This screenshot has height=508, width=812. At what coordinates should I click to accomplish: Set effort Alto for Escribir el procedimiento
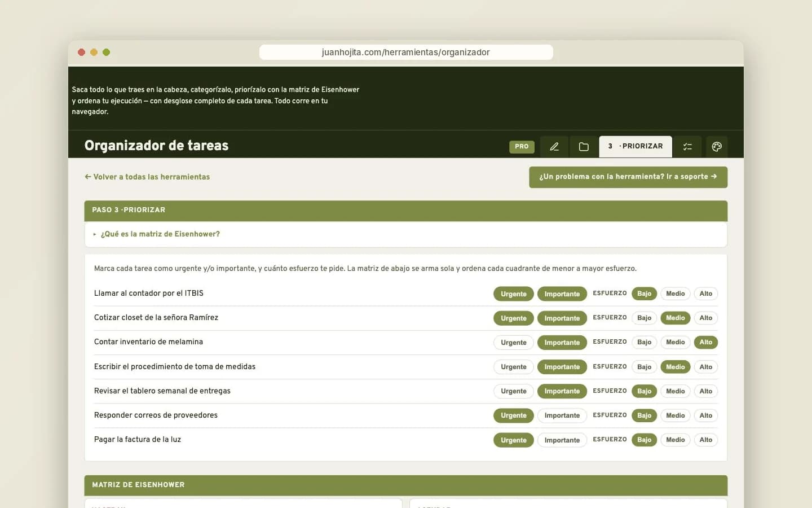click(x=706, y=367)
